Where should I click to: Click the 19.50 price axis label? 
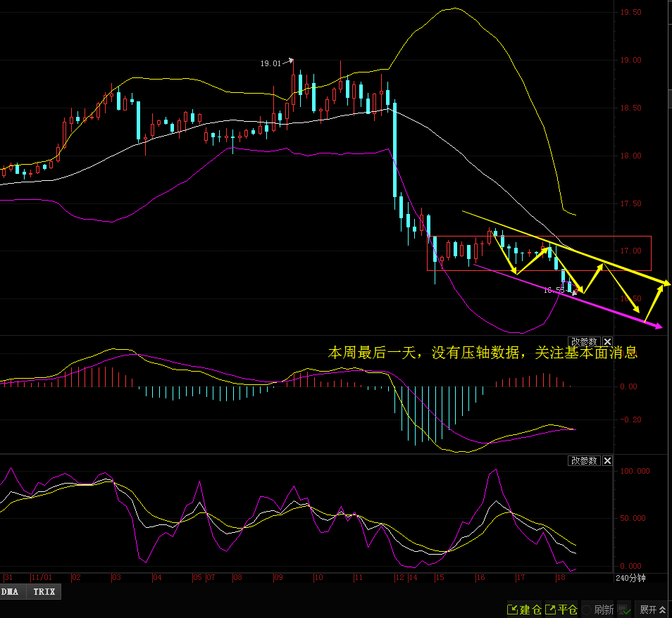631,12
